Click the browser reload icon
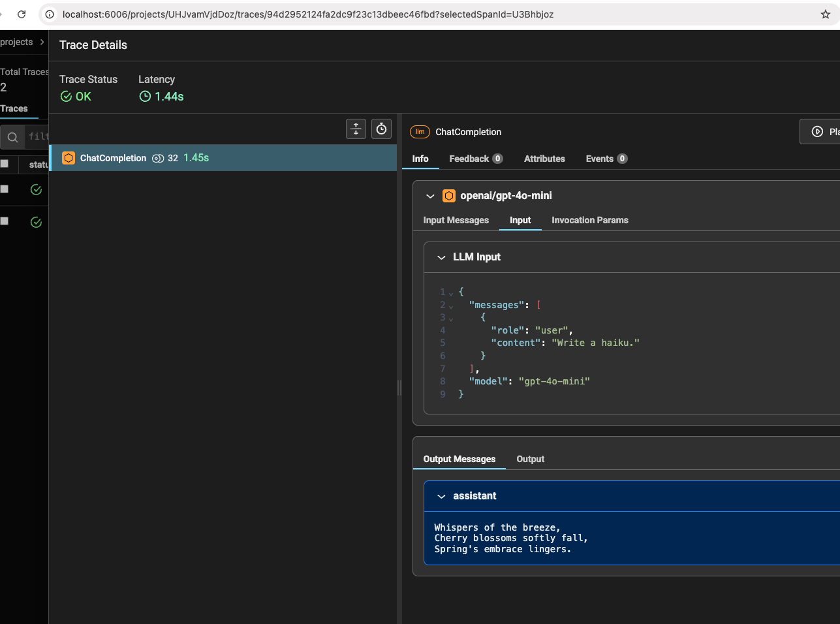This screenshot has height=624, width=840. tap(22, 14)
